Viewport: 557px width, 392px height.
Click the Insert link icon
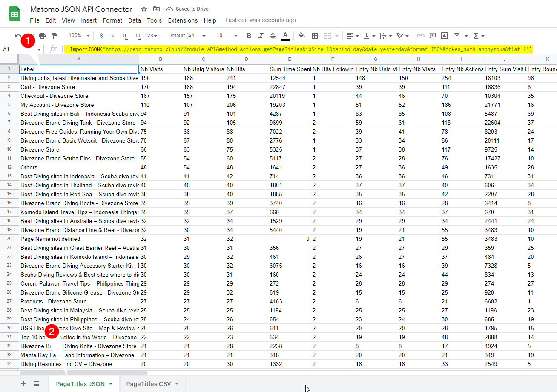tap(421, 36)
